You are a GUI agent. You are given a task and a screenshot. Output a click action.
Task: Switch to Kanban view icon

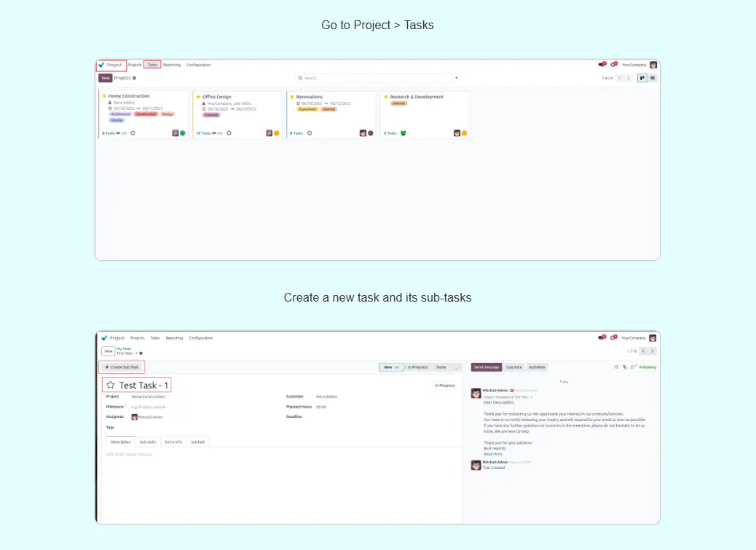click(x=642, y=78)
